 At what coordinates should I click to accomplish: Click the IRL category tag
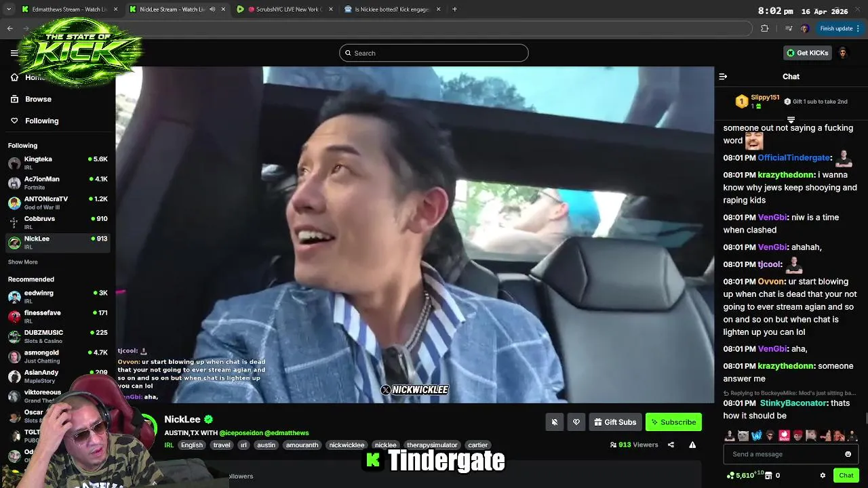tap(169, 445)
